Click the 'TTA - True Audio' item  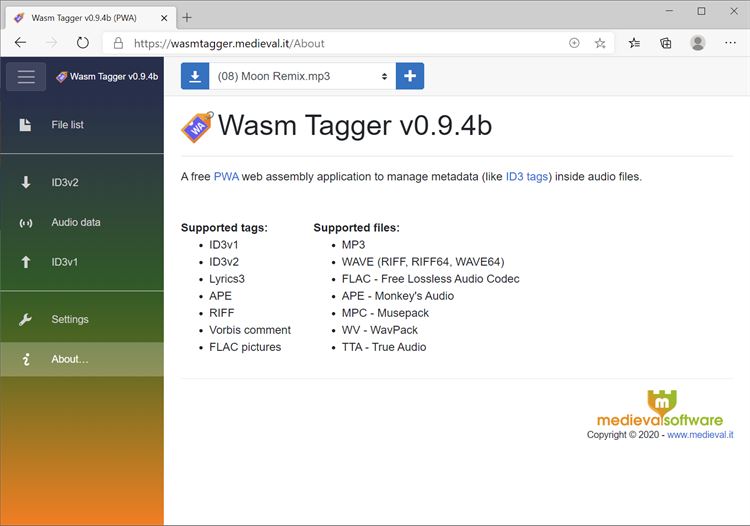point(384,347)
